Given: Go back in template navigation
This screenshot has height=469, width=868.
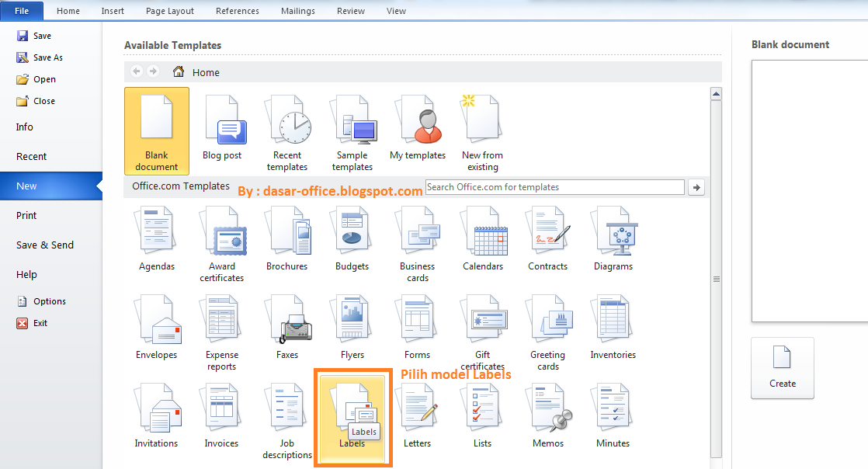Looking at the screenshot, I should pyautogui.click(x=137, y=71).
